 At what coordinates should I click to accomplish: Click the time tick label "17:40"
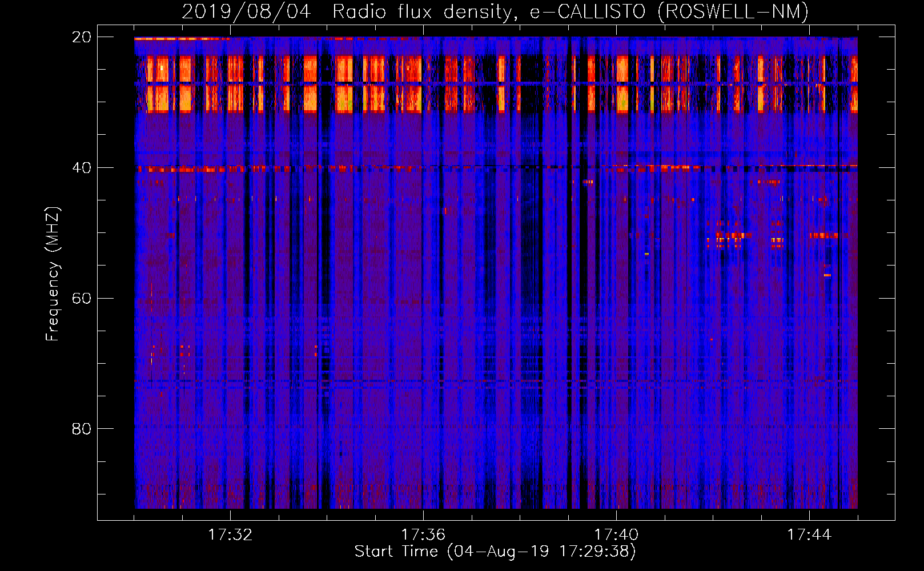point(616,534)
